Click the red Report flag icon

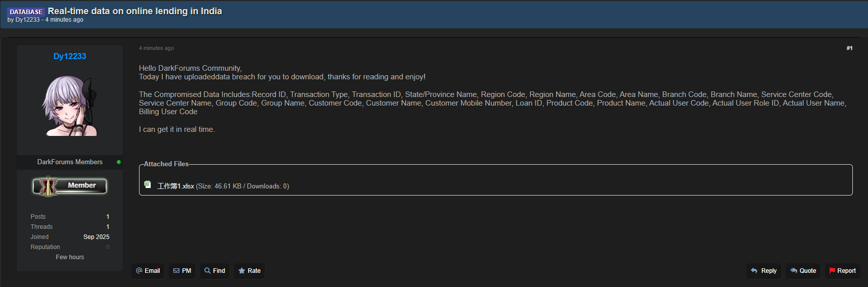pos(832,271)
